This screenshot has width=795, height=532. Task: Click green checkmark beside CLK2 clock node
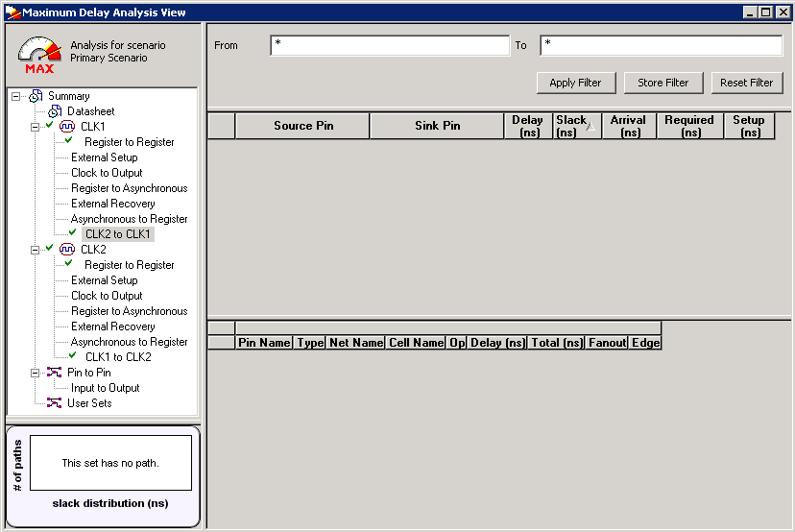pyautogui.click(x=49, y=248)
